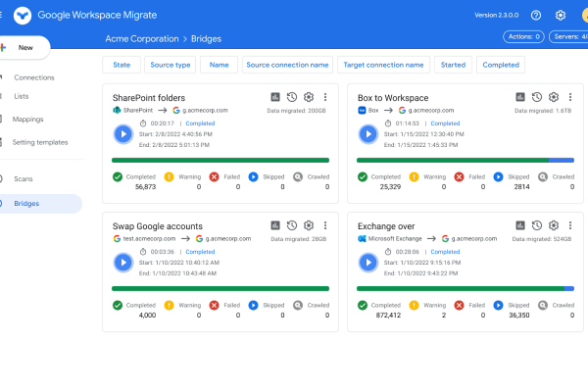Viewport: 588px width, 392px height.
Task: Open the more options menu for Exchange over
Action: 570,225
